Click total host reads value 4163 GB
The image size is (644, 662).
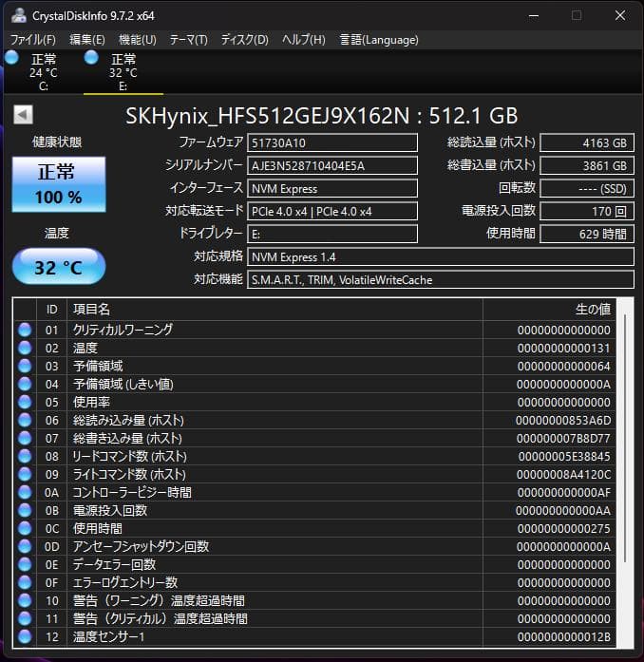(x=587, y=142)
